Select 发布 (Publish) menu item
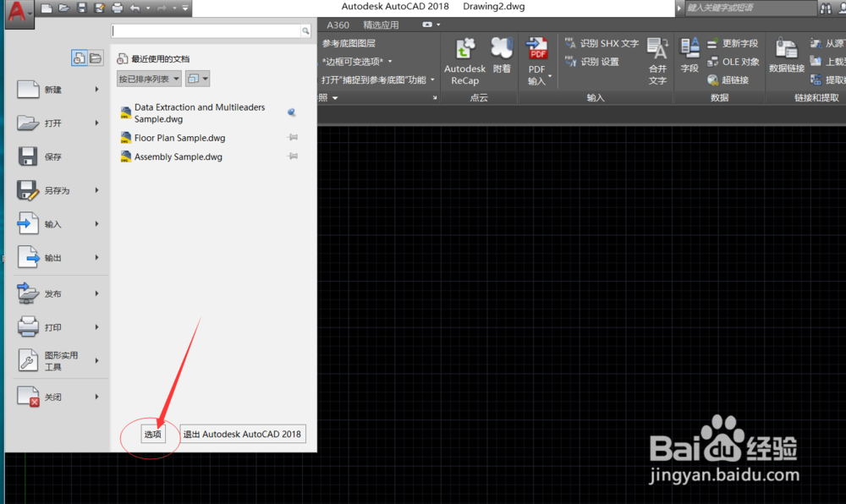 pyautogui.click(x=52, y=293)
